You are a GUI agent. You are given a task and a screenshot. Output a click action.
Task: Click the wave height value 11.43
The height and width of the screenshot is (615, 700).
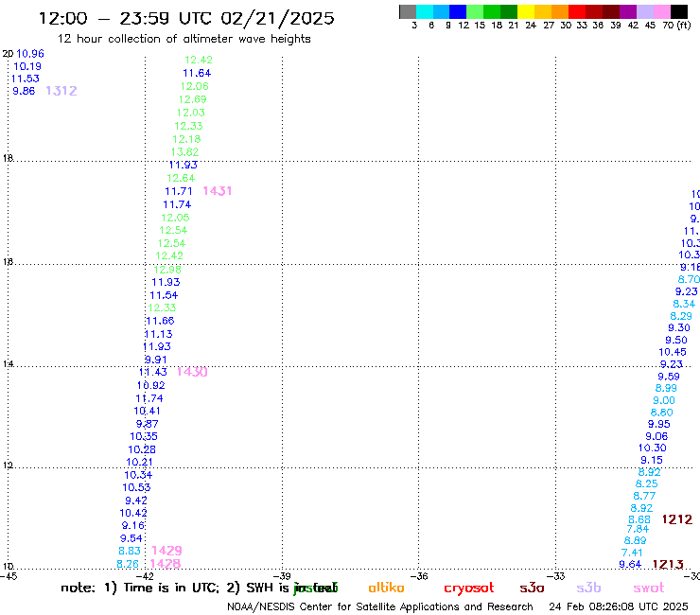pyautogui.click(x=153, y=372)
